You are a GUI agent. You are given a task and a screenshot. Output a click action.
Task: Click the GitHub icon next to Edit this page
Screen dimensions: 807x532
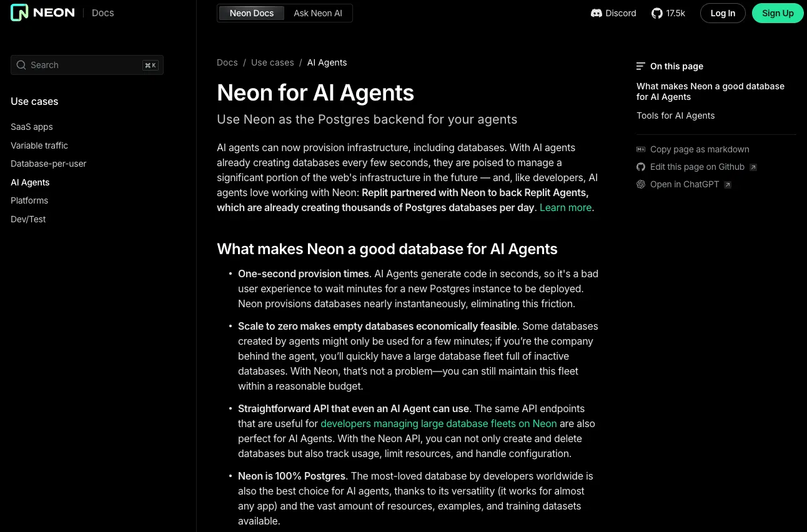[641, 167]
